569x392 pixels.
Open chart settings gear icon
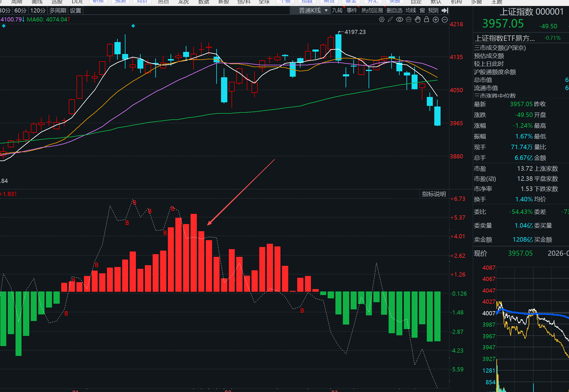pos(381,20)
